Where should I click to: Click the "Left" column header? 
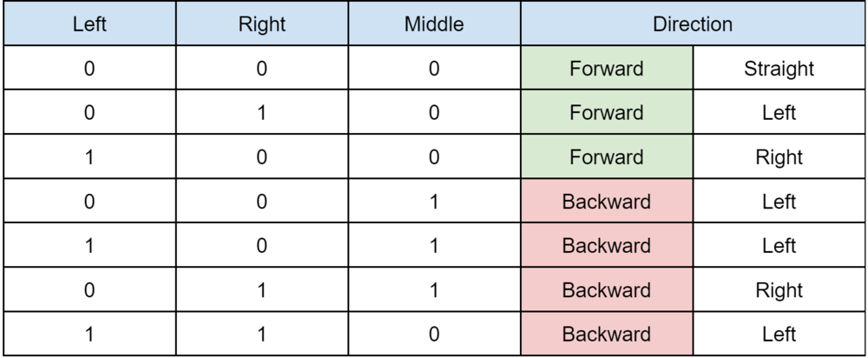point(89,23)
